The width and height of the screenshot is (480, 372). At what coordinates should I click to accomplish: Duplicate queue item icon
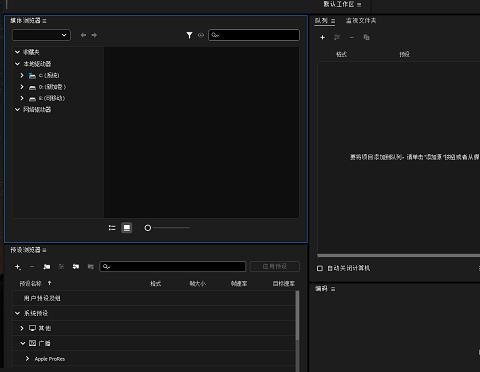pos(366,37)
